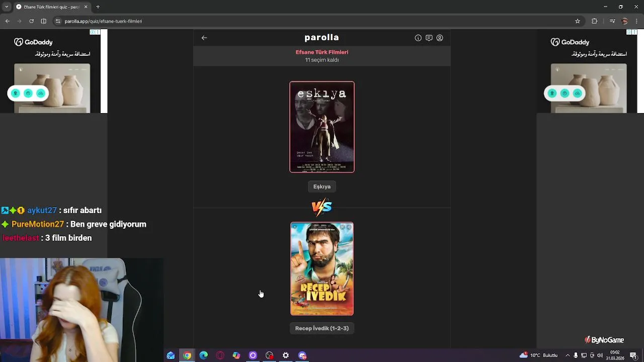Open the media controls icon in Chrome
This screenshot has height=362, width=644.
point(612,21)
